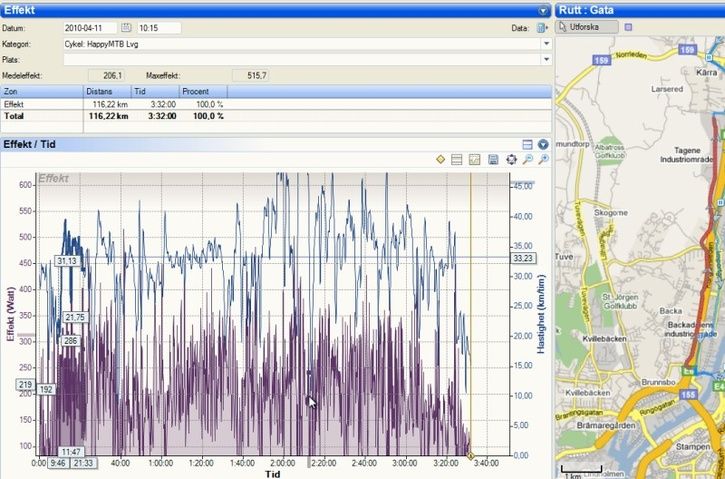Click the 9:46 time marker on time axis
The height and width of the screenshot is (479, 725).
(58, 463)
